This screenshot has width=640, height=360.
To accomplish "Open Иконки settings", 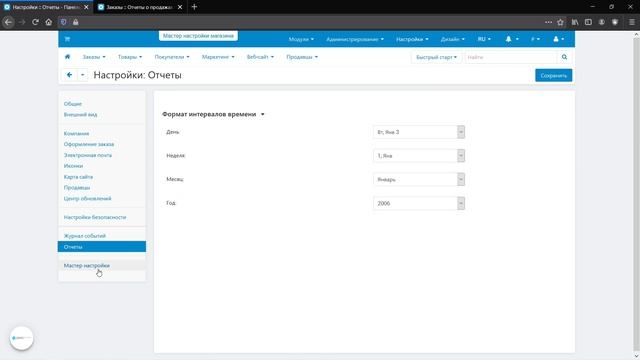I will click(x=73, y=166).
